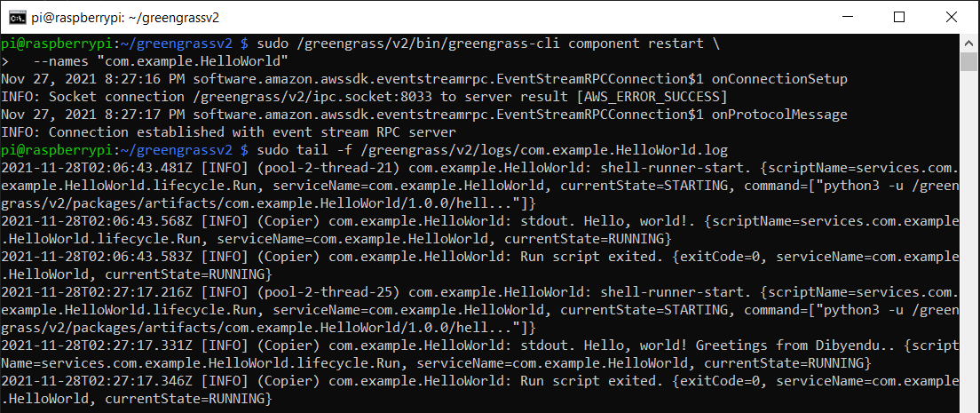Click the window title text pi@raspberrypi: ~/greengrassv2
This screenshot has height=413, width=980.
tap(125, 18)
